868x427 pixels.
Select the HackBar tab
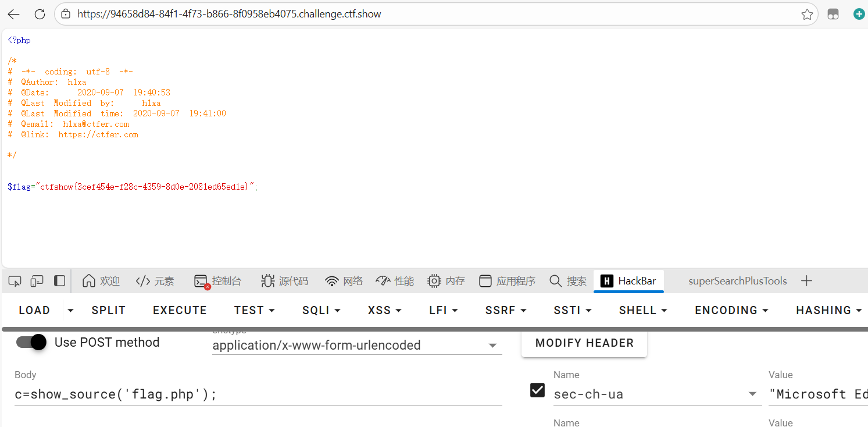tap(628, 281)
